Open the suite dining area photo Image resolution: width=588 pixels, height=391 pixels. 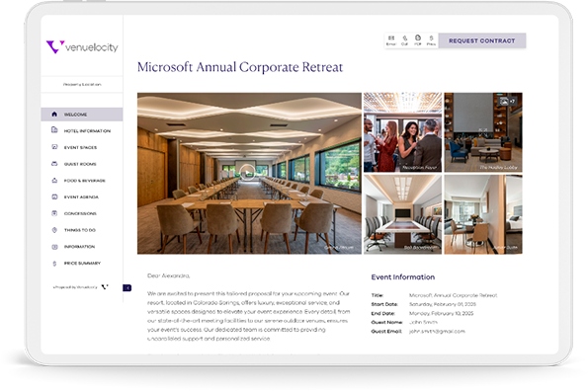[483, 214]
